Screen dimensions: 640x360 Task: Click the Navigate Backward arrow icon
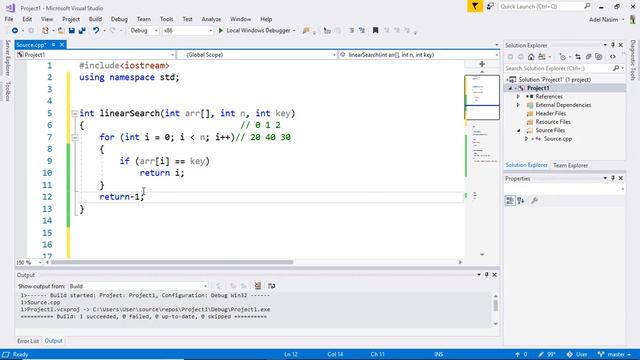click(15, 31)
